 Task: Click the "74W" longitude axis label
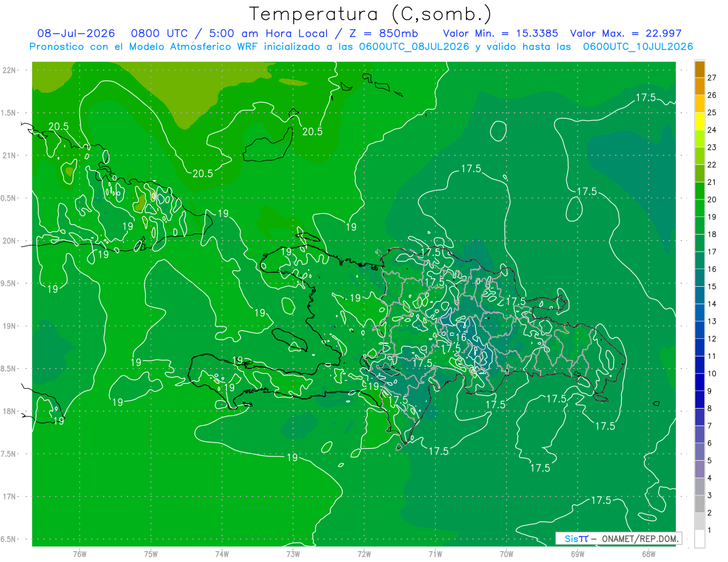(x=222, y=554)
